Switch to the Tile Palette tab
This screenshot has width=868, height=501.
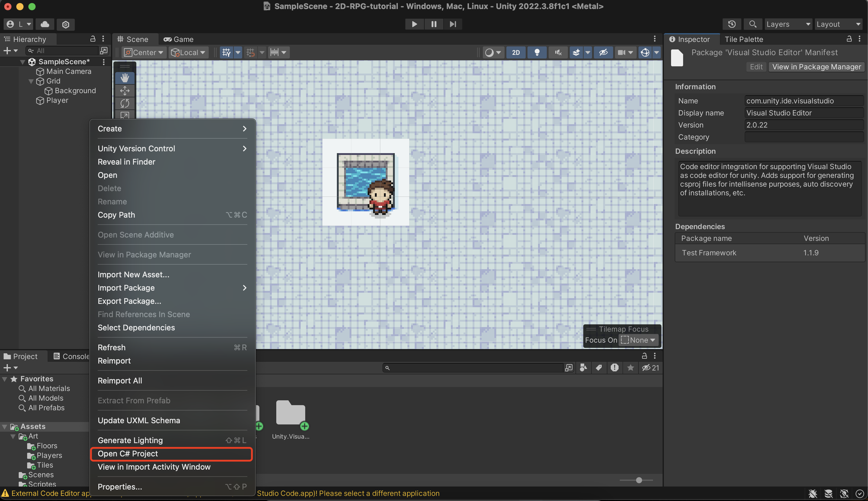(x=744, y=39)
